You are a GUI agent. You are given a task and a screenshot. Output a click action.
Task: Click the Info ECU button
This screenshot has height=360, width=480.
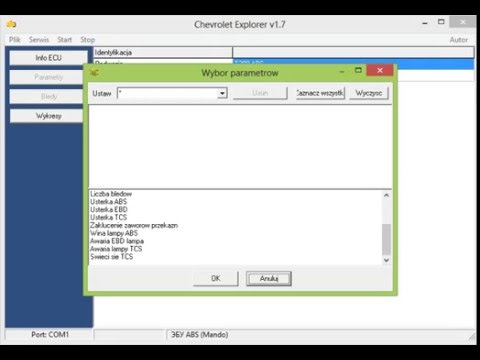coord(49,58)
